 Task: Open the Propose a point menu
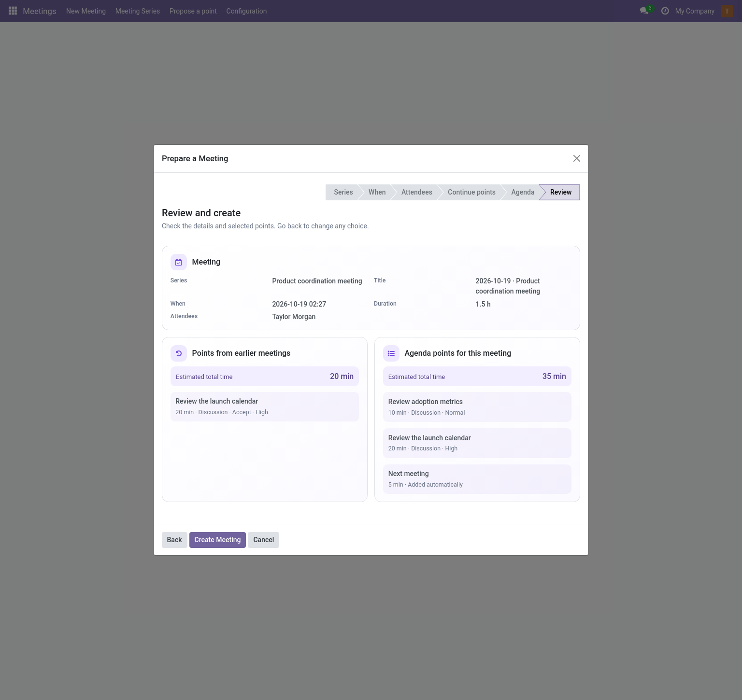click(193, 11)
